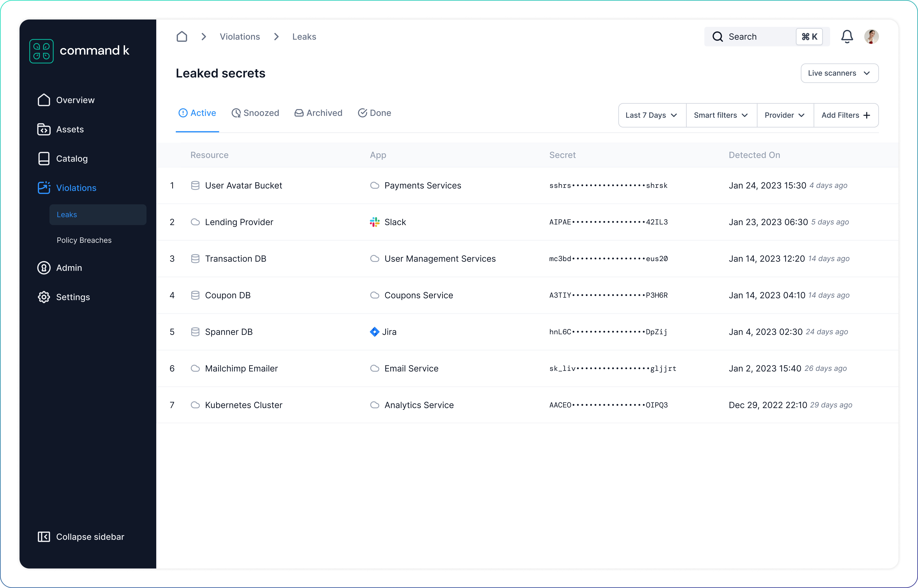Click the database icon beside Coupon DB
Screen dimensions: 918x588
point(195,296)
